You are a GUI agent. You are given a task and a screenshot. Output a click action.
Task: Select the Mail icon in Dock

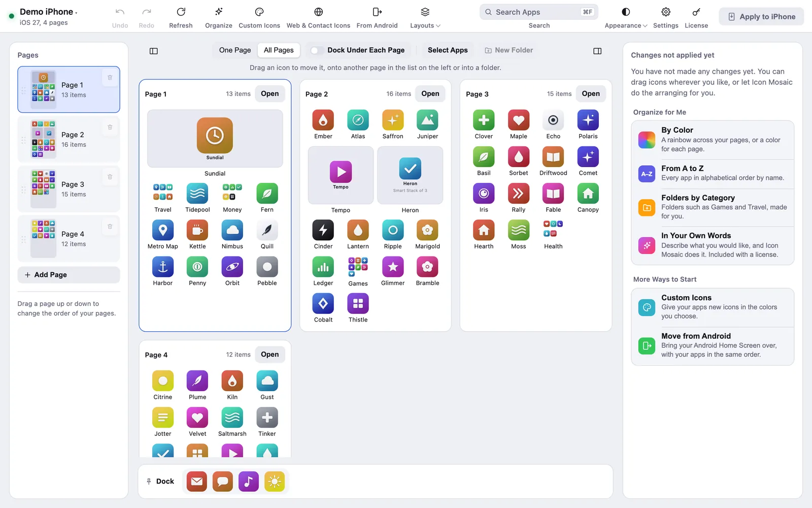pyautogui.click(x=197, y=481)
